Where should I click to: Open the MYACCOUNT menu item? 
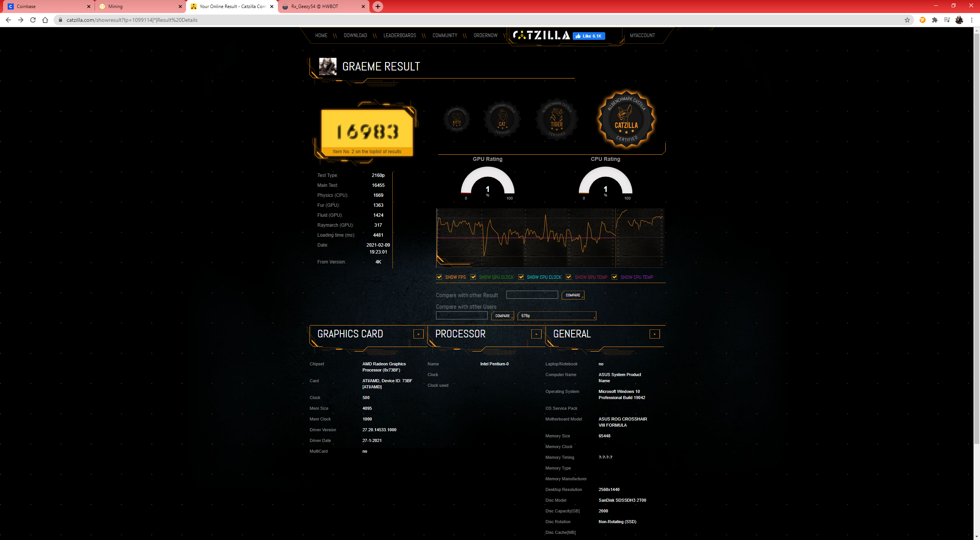(x=642, y=35)
